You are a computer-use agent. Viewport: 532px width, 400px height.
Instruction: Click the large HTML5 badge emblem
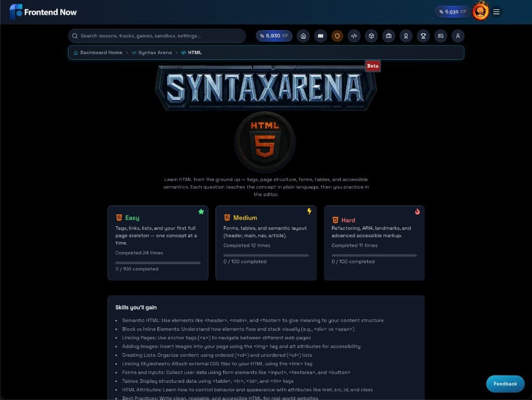[x=265, y=142]
